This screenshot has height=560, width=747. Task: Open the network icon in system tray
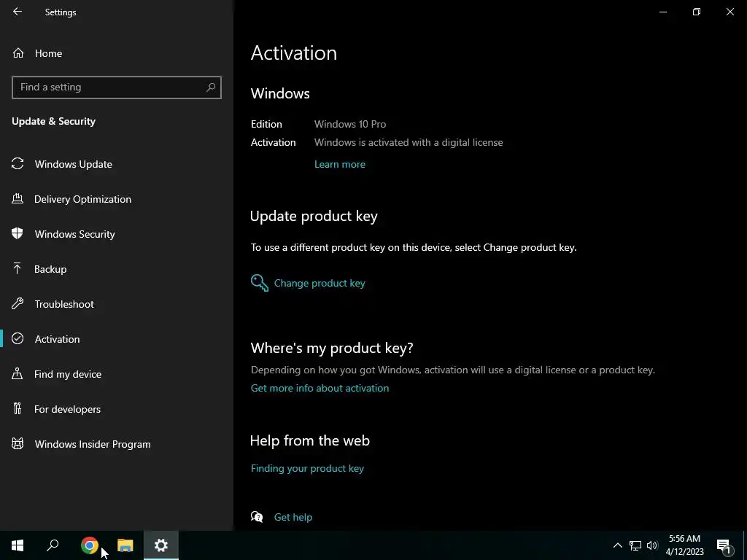635,545
